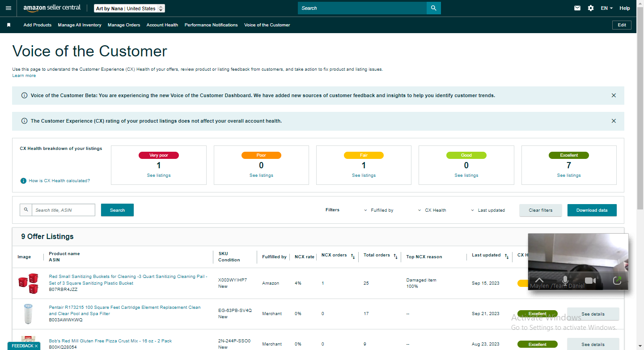Click the Fulfilled by column header
Image resolution: width=644 pixels, height=350 pixels.
(x=274, y=257)
